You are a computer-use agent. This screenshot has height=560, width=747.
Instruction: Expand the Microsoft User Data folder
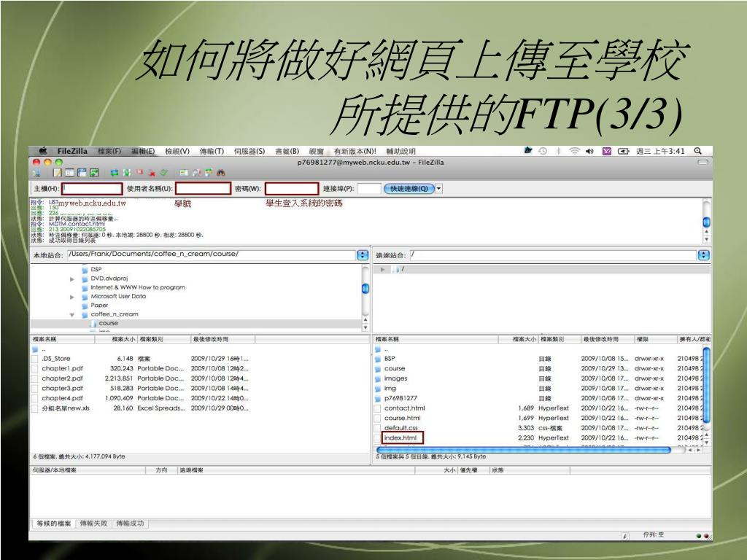[x=72, y=297]
